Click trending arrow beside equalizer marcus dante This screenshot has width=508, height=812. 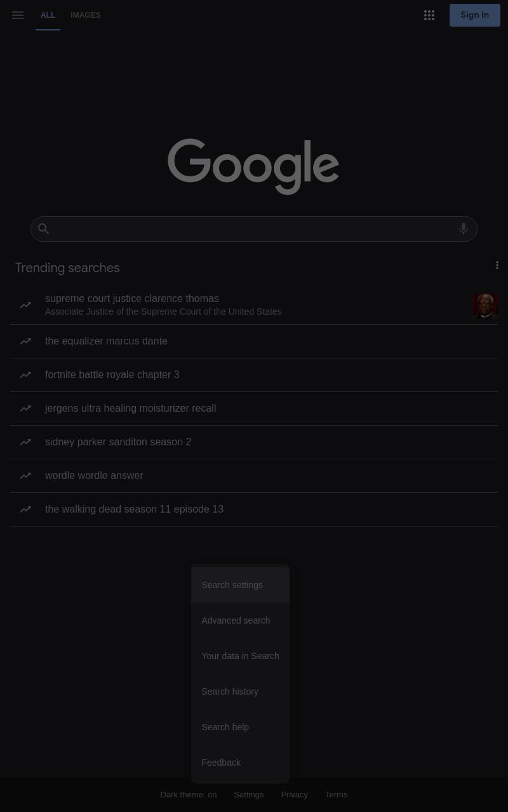pos(25,341)
